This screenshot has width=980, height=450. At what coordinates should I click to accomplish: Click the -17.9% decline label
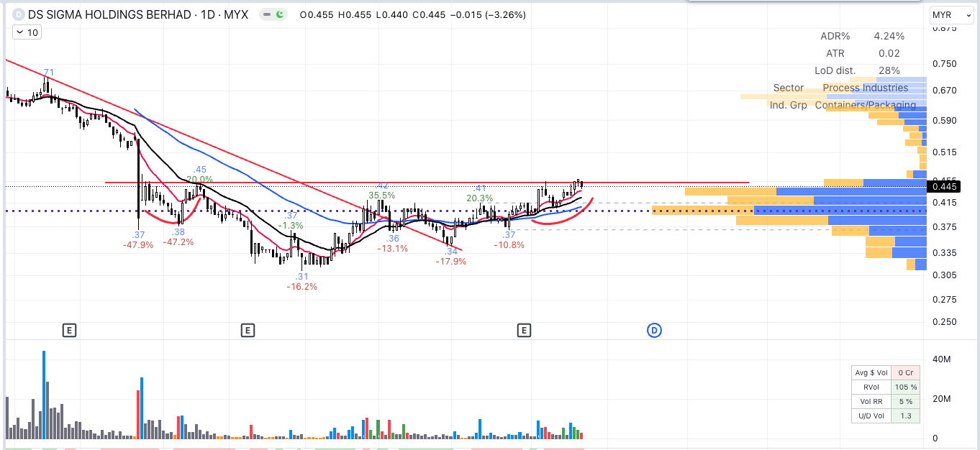point(451,262)
